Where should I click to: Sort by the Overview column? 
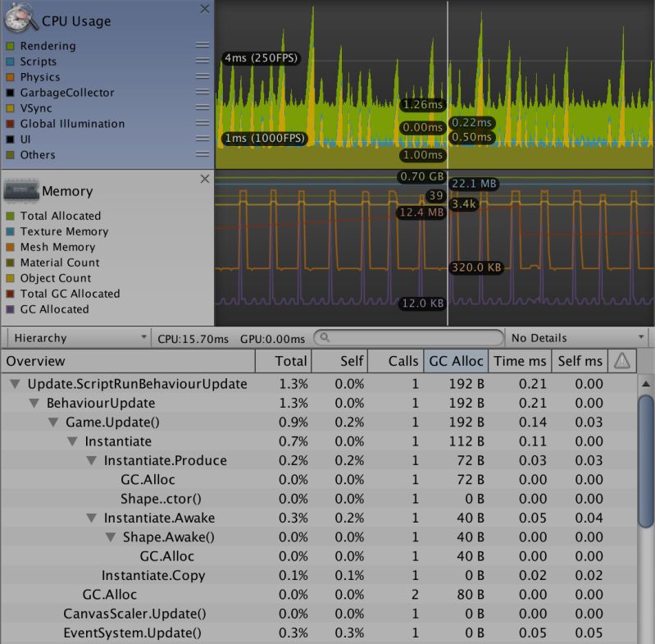click(128, 361)
